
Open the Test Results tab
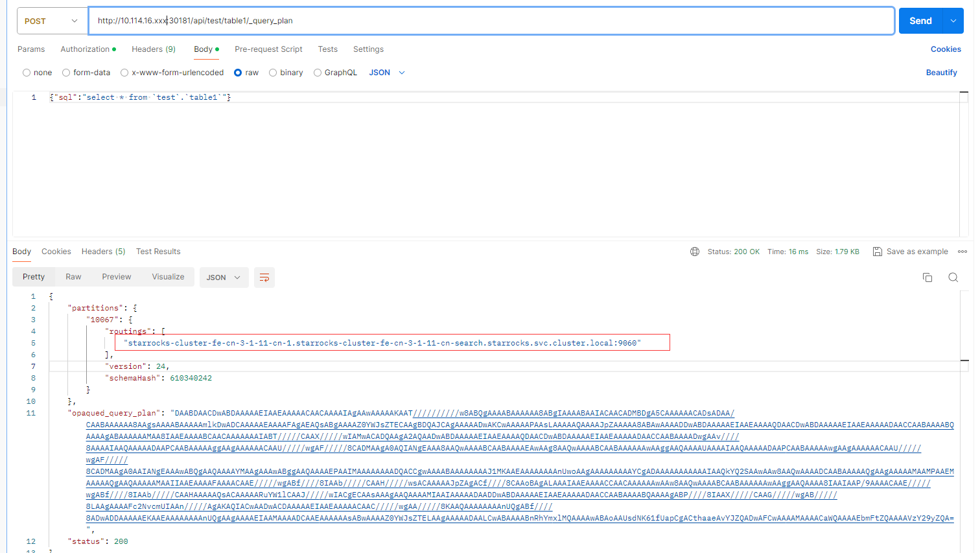[x=158, y=252]
